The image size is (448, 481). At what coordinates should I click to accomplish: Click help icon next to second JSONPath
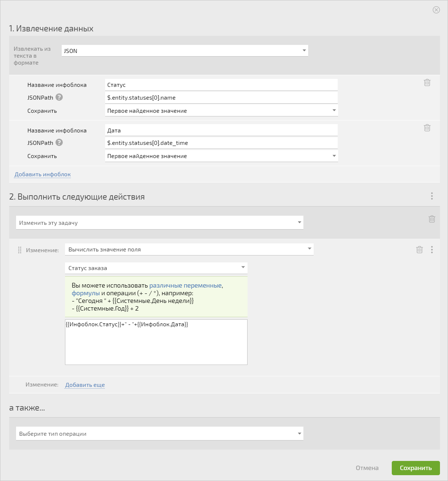[59, 142]
